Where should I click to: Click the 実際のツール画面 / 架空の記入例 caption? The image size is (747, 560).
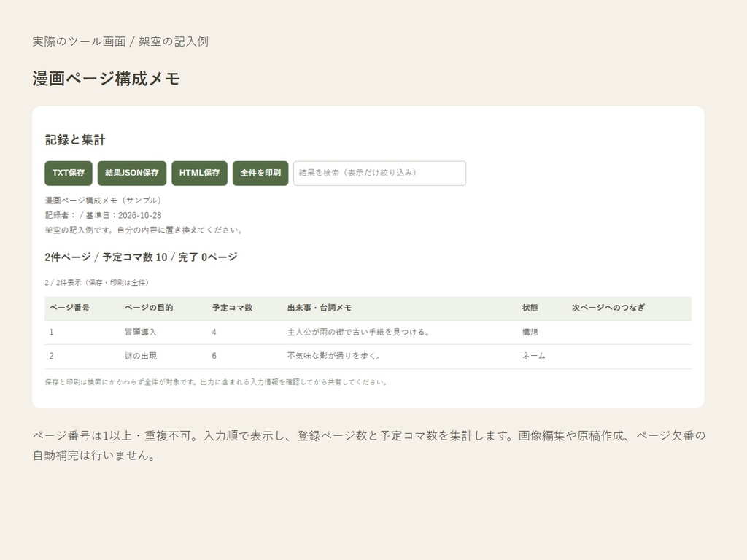click(x=120, y=42)
